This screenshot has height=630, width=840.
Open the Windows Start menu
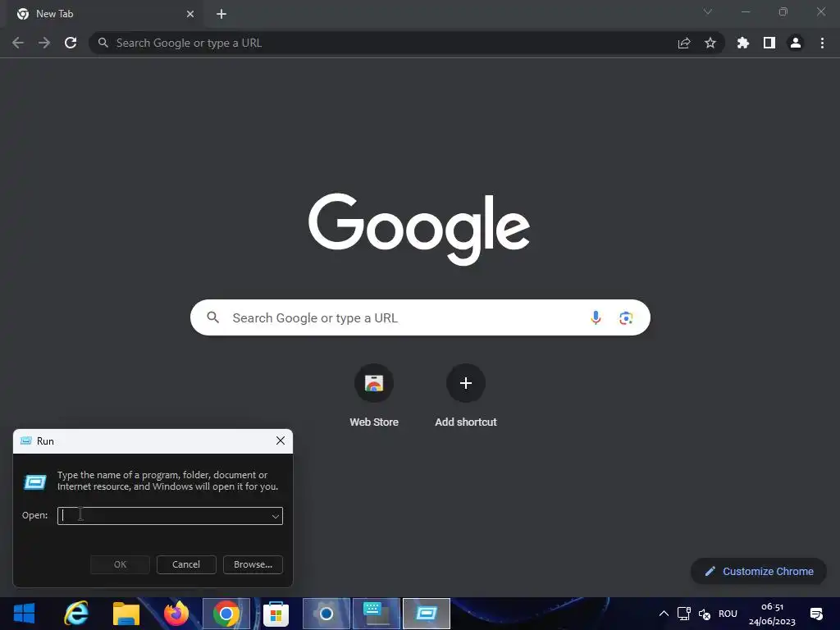(x=24, y=614)
